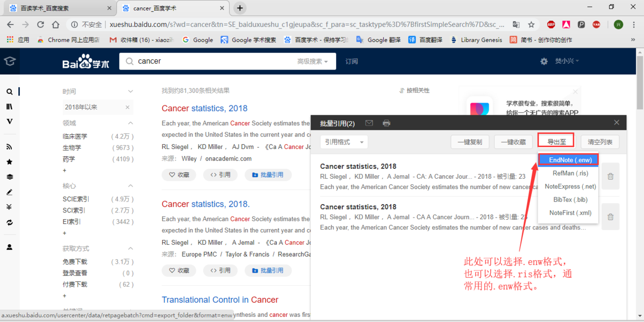The height and width of the screenshot is (322, 644).
Task: Close the batch citation panel
Action: [x=616, y=123]
